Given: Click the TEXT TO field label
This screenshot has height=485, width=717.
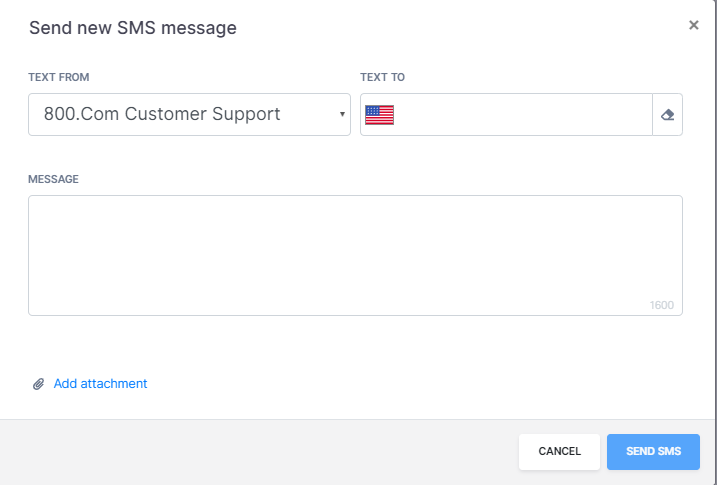Looking at the screenshot, I should 382,77.
